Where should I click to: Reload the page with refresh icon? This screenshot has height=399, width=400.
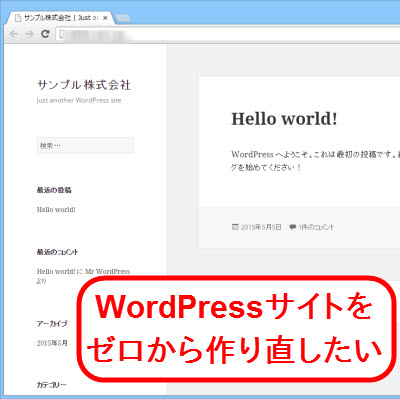coord(45,34)
